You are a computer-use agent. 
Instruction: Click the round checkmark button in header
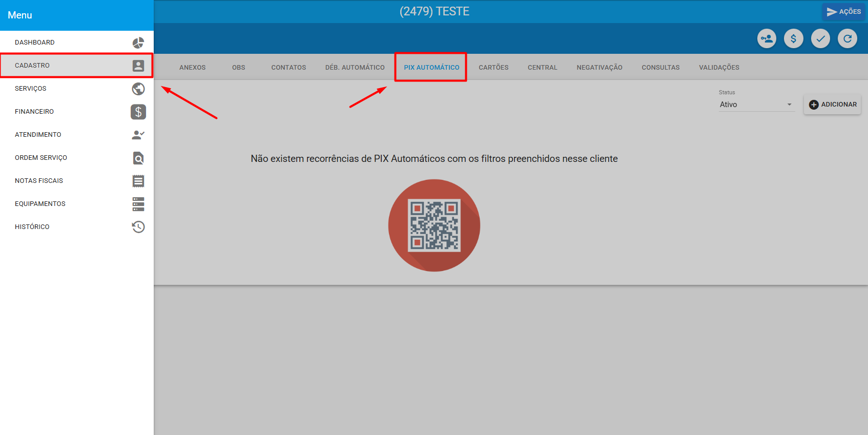[820, 38]
